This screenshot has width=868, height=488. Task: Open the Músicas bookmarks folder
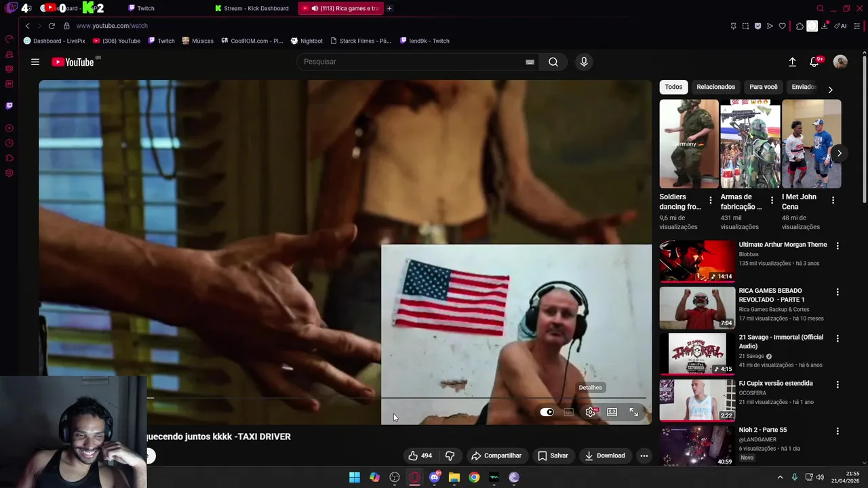(x=197, y=41)
